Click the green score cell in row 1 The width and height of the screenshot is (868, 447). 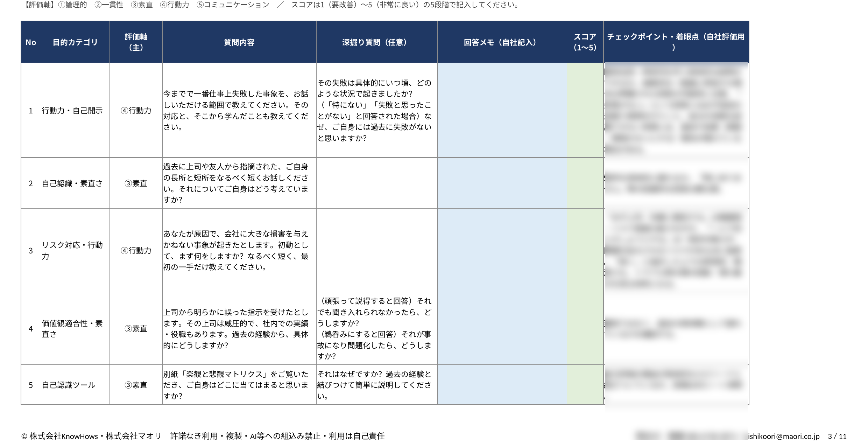(585, 110)
